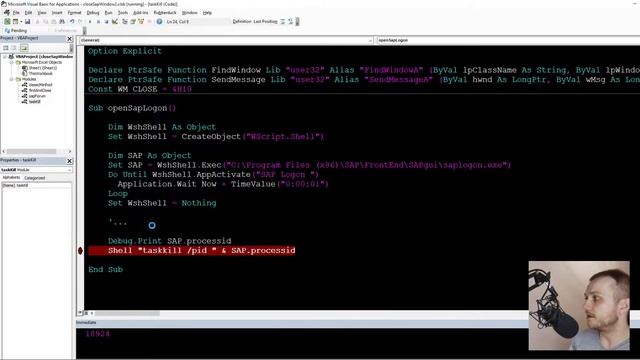This screenshot has height=360, width=640.
Task: Click the Project panel scroll right arrow
Action: coord(70,151)
